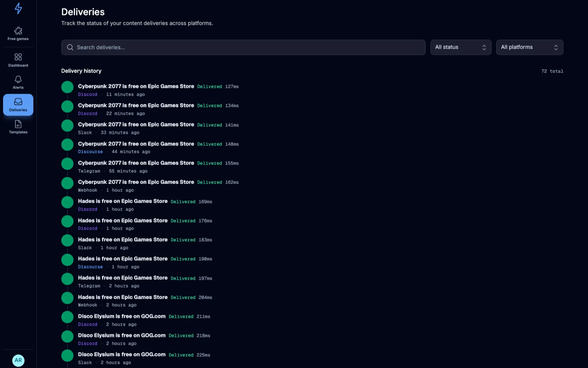Image resolution: width=588 pixels, height=368 pixels.
Task: Click the 155ms latency value
Action: [x=232, y=163]
